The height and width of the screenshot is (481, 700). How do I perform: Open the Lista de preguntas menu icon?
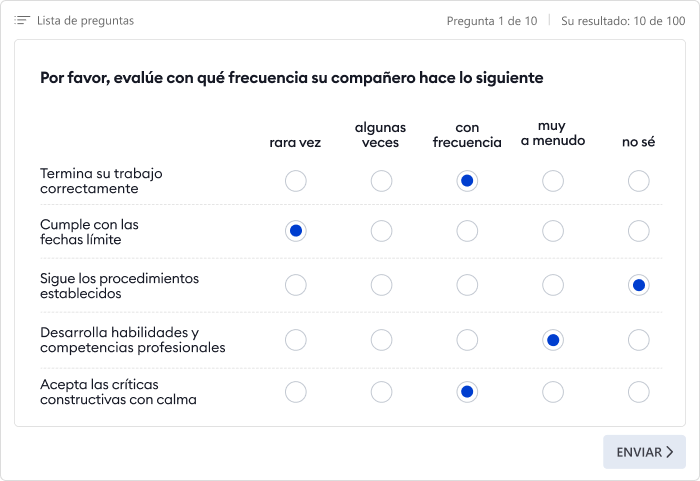coord(23,21)
